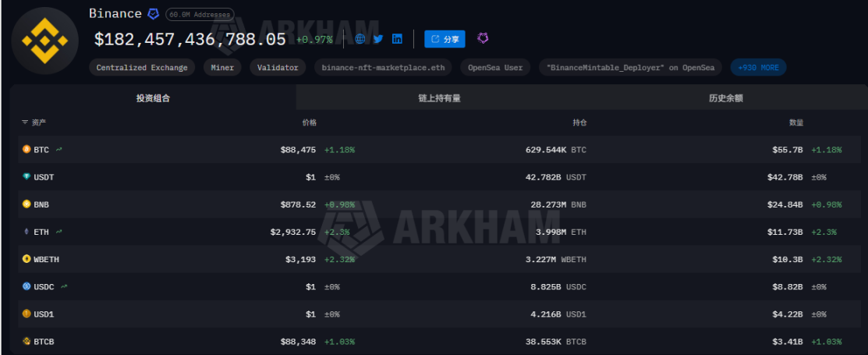This screenshot has width=868, height=355.
Task: Click the BTCB coin icon
Action: click(x=26, y=341)
